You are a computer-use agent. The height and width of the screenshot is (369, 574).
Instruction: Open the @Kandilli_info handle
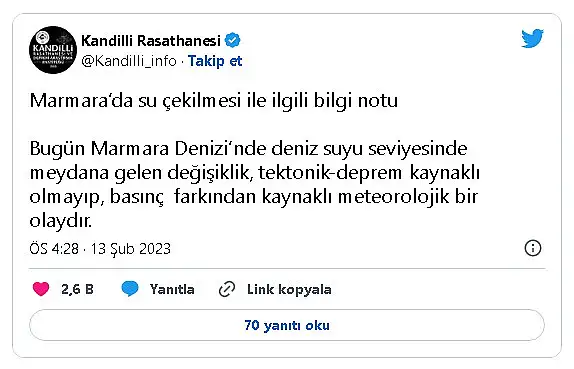pyautogui.click(x=129, y=61)
